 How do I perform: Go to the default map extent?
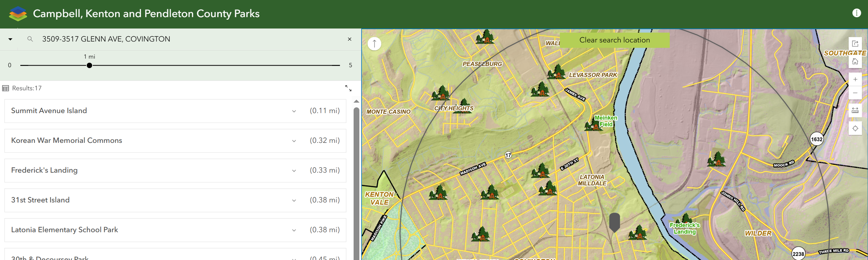pyautogui.click(x=855, y=62)
